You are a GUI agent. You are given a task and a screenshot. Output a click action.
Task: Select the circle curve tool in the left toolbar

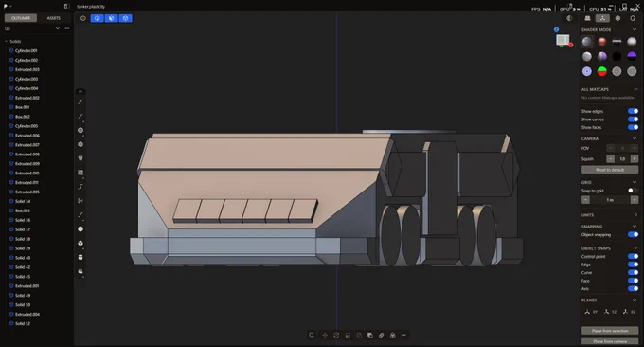(x=80, y=130)
